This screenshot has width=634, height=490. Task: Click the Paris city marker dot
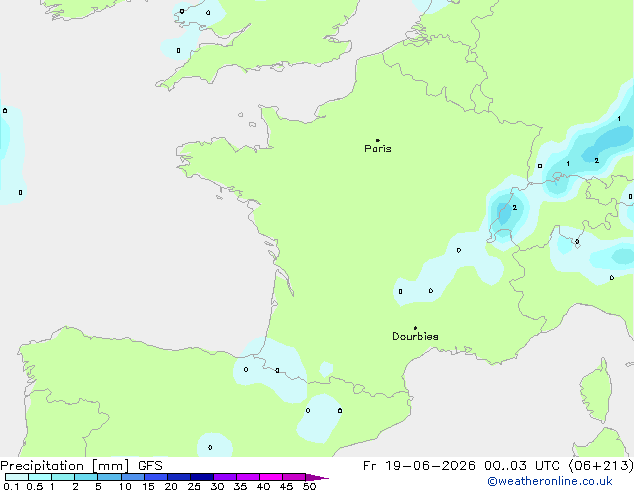click(378, 140)
